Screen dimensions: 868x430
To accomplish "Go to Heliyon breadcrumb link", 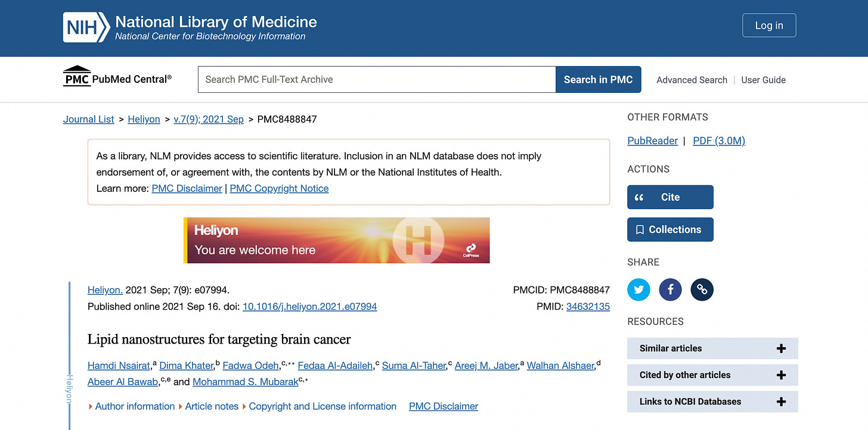I will (x=144, y=119).
